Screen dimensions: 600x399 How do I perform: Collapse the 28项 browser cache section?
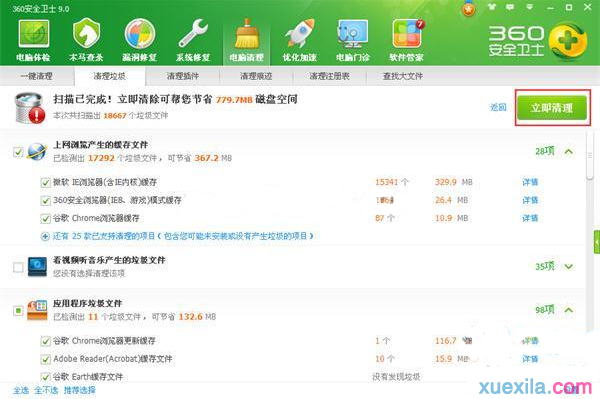point(569,151)
